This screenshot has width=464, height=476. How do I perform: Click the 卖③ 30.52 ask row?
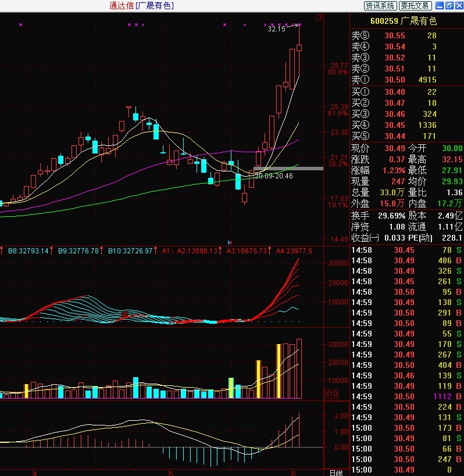point(394,58)
